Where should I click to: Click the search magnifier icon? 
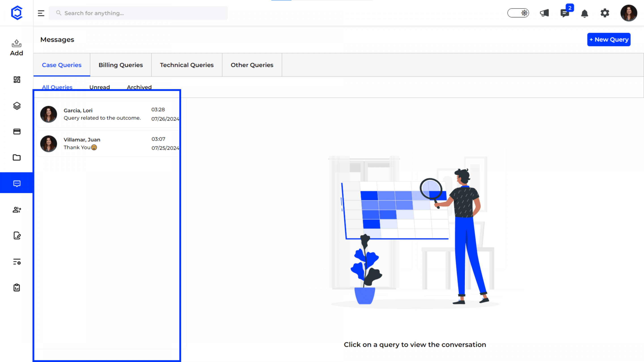click(x=59, y=13)
